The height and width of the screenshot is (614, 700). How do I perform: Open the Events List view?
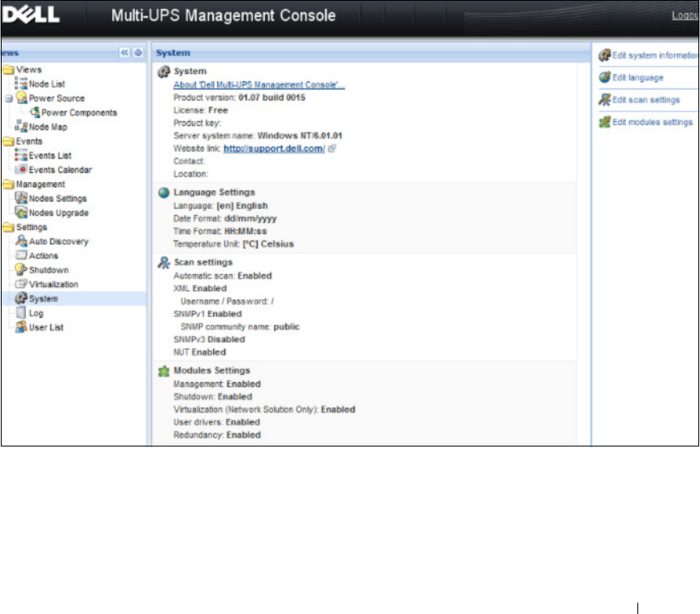coord(50,155)
